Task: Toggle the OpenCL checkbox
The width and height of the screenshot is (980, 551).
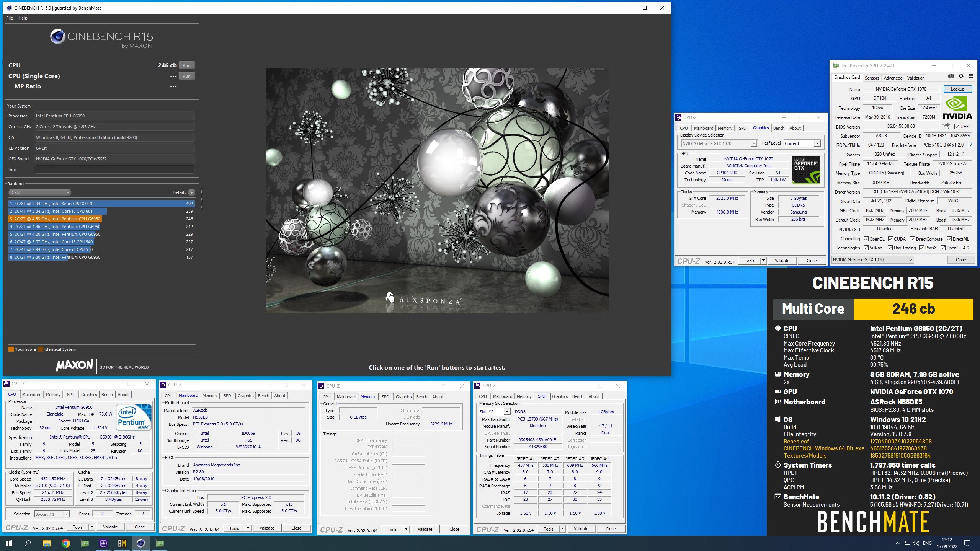Action: tap(866, 239)
